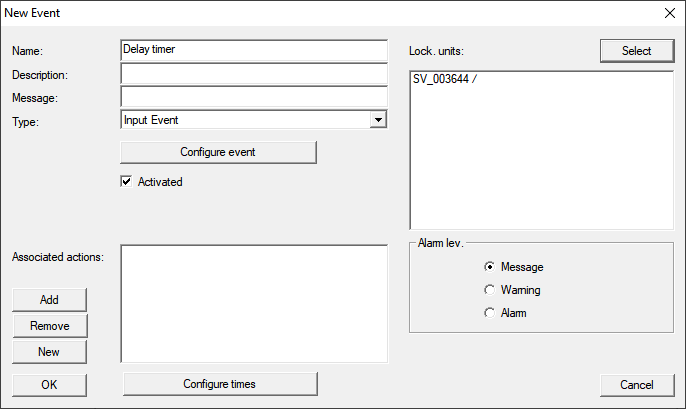Hit the Remove button for associated actions
Image resolution: width=686 pixels, height=409 pixels.
(49, 326)
